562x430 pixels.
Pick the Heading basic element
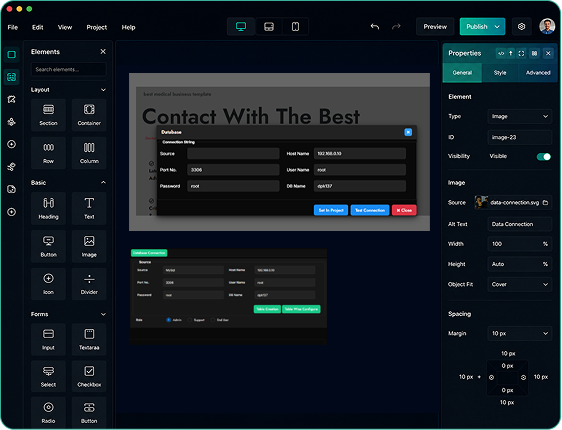pyautogui.click(x=48, y=208)
